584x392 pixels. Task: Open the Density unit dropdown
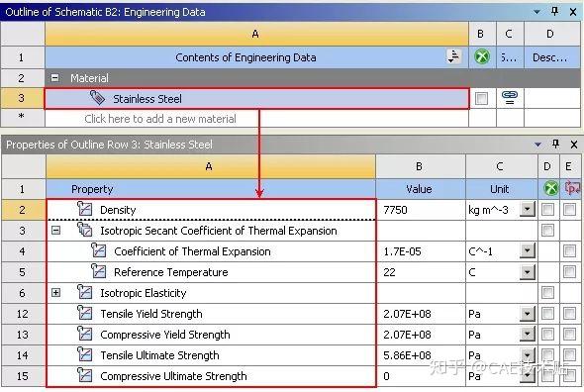[528, 209]
